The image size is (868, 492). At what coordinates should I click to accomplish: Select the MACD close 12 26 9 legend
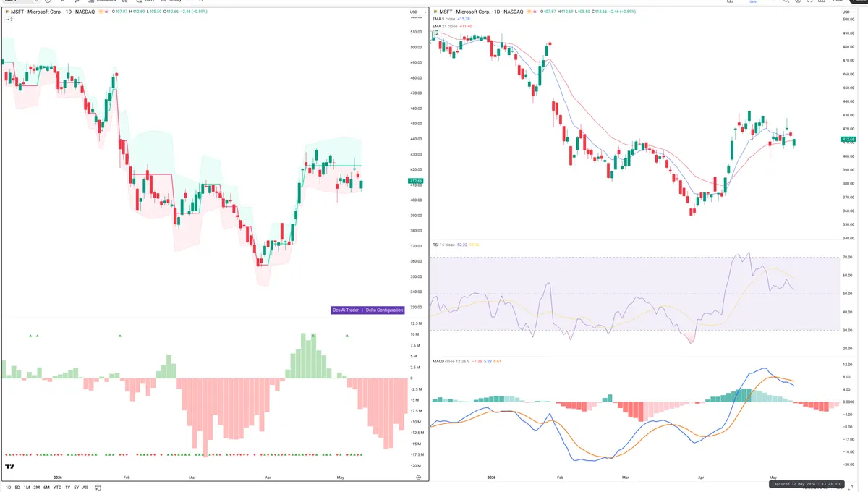(x=467, y=360)
